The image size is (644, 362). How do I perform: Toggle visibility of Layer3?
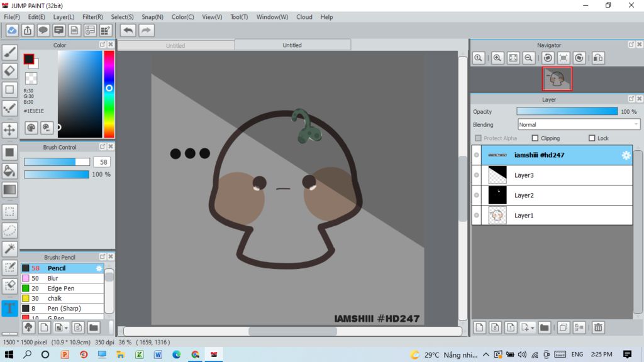(477, 175)
